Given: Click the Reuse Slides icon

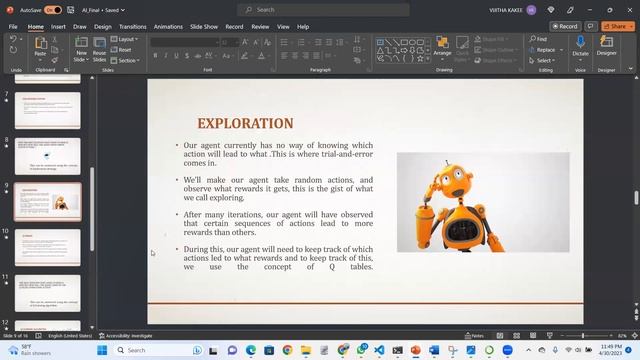Looking at the screenshot, I should (99, 42).
